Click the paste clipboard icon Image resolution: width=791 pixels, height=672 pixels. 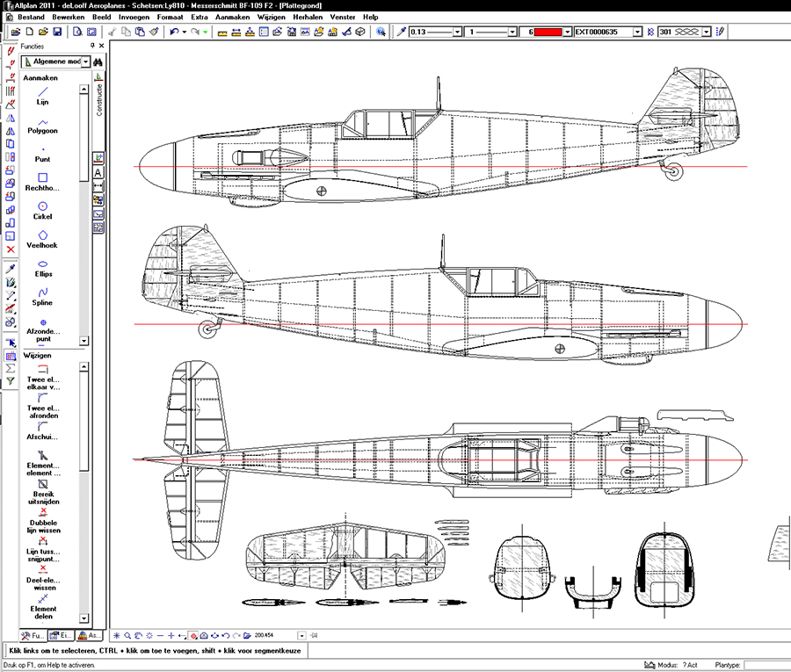pos(141,32)
